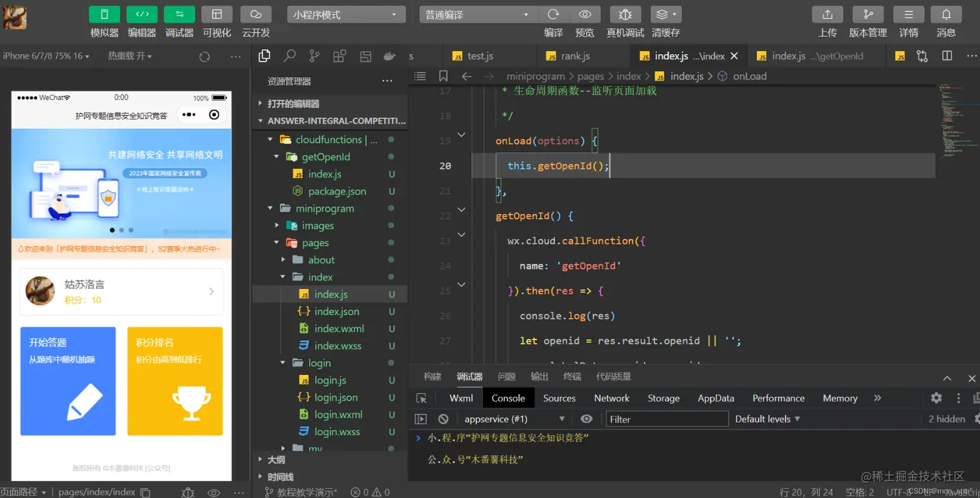
Task: Open the devtools settings gear
Action: coord(936,398)
